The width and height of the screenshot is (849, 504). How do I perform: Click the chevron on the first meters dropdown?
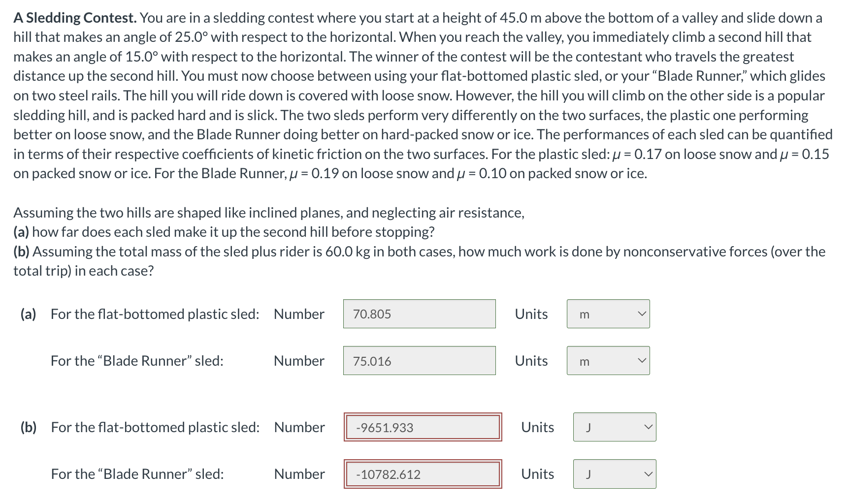(x=642, y=314)
